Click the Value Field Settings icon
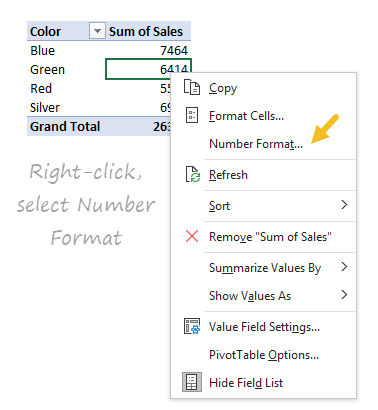Viewport: 378px width, 410px height. [x=192, y=326]
